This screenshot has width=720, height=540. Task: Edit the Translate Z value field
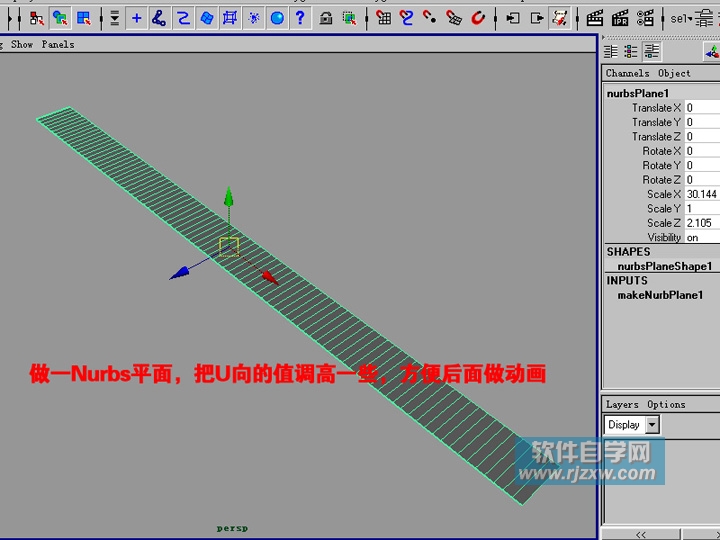click(x=702, y=136)
